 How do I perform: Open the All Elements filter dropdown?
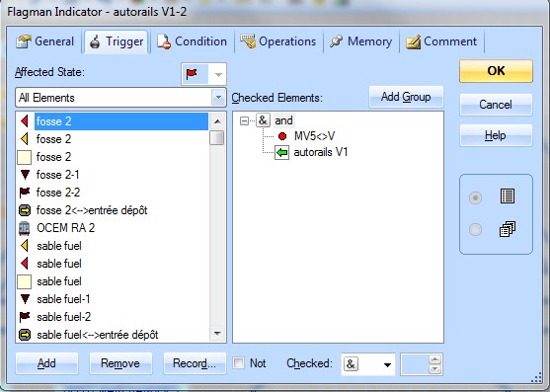click(x=219, y=98)
